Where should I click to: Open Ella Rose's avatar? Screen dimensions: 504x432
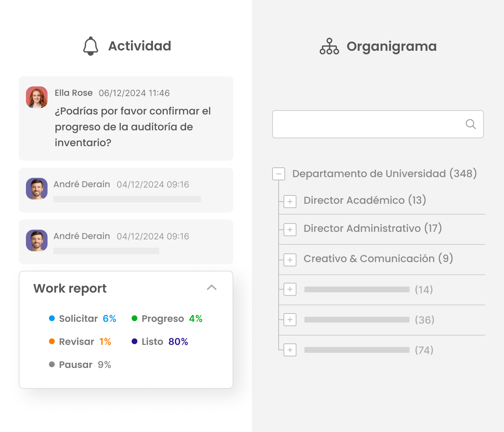(x=37, y=97)
